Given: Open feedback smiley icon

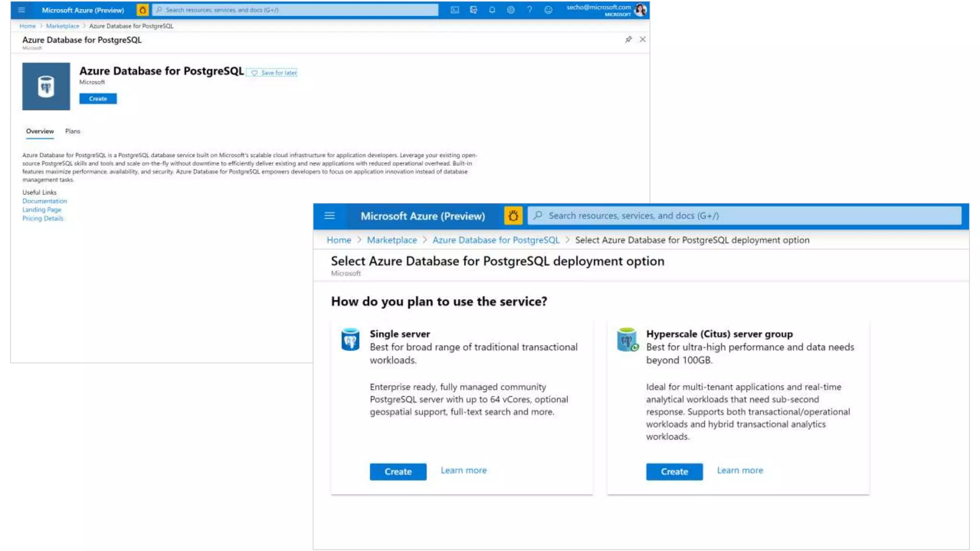Looking at the screenshot, I should (548, 10).
